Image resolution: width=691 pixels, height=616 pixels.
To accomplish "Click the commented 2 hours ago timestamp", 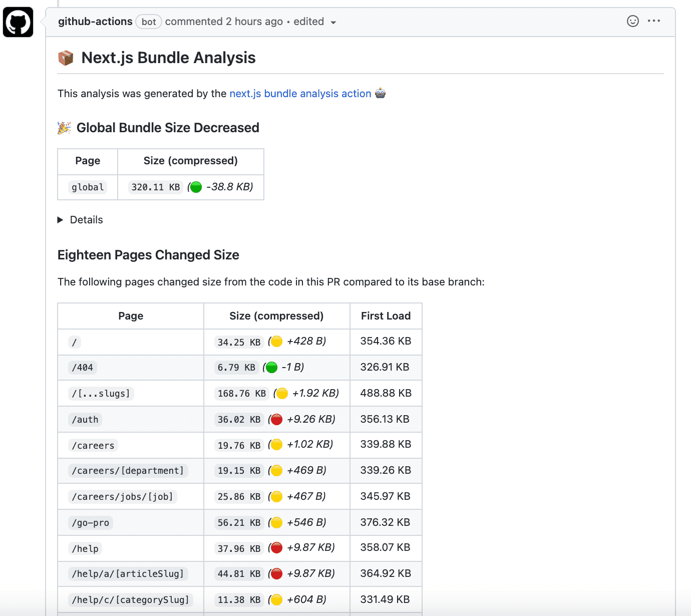I will pyautogui.click(x=224, y=22).
